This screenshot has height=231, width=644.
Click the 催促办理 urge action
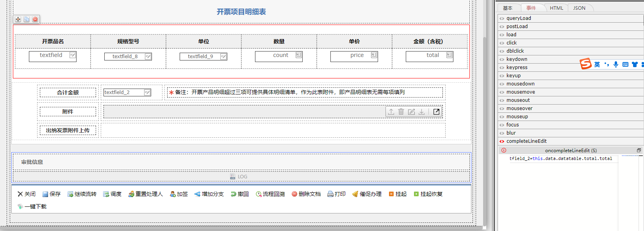(x=367, y=194)
